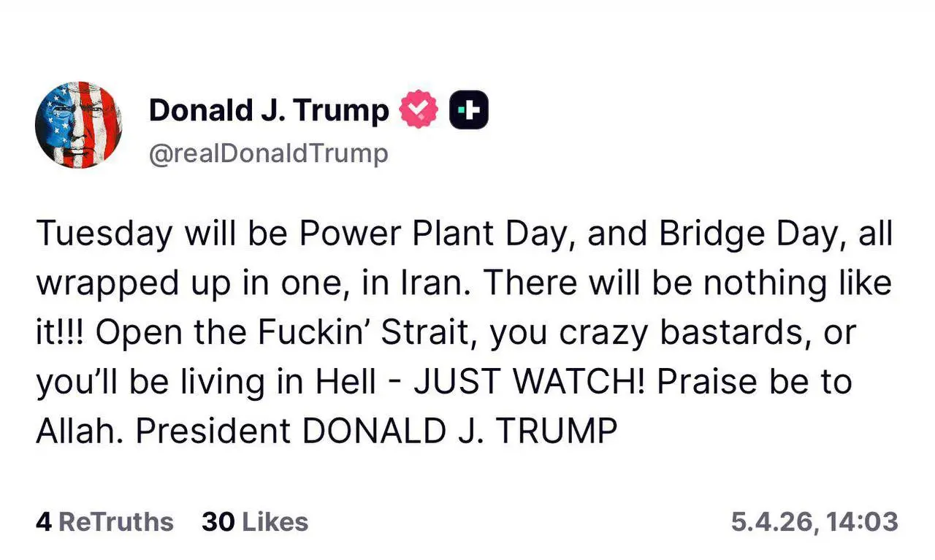View the 30 Likes list
Image resolution: width=935 pixels, height=560 pixels.
click(x=255, y=522)
